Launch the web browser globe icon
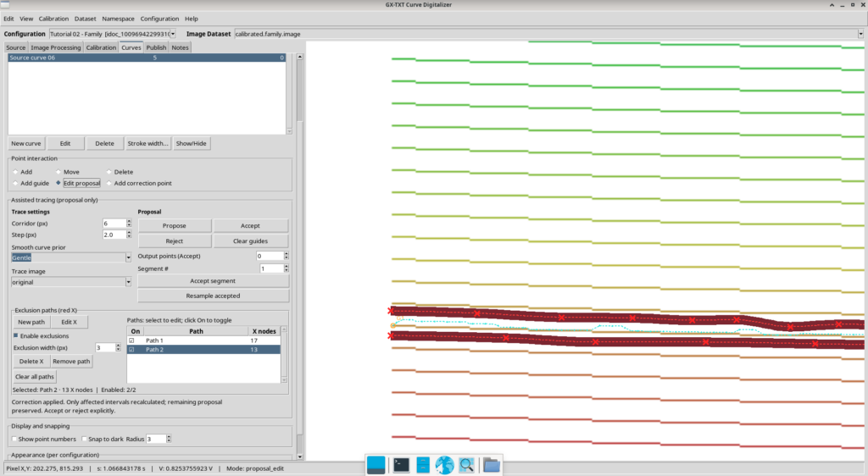This screenshot has width=868, height=476. coord(444,465)
